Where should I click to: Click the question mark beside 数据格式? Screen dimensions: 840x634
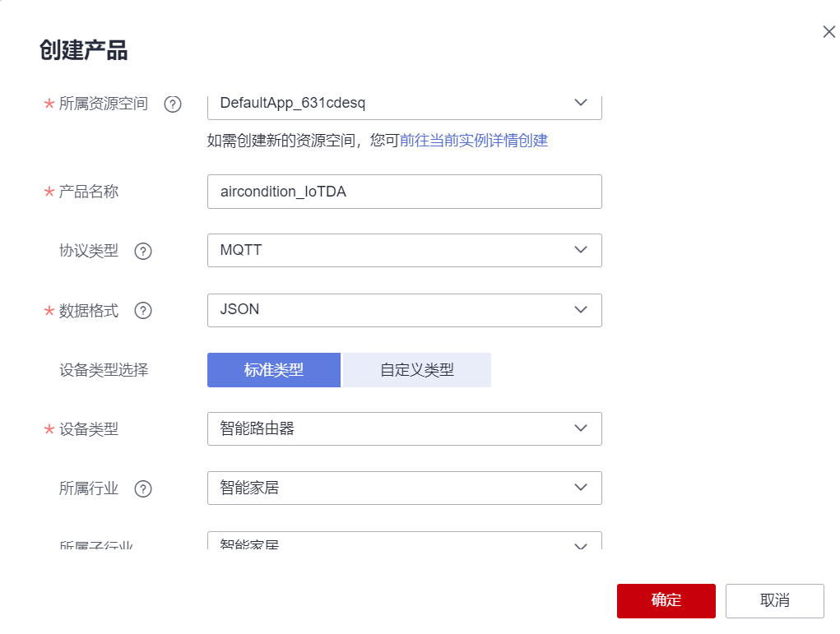143,311
